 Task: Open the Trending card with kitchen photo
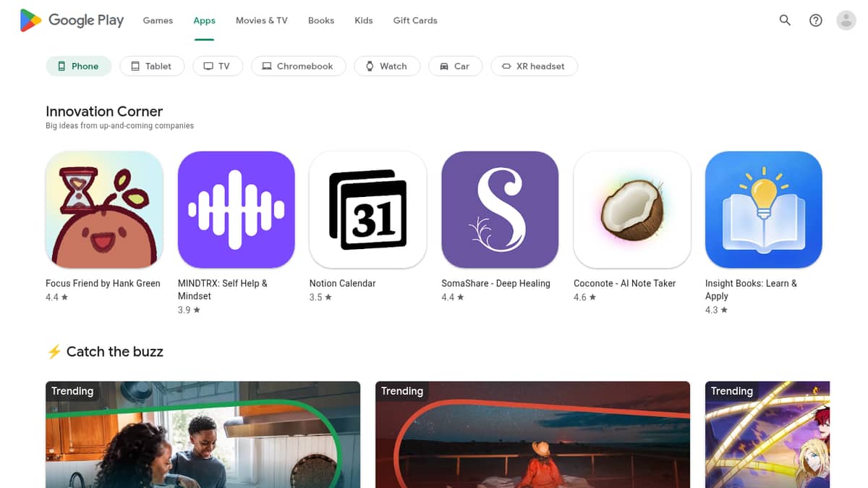pyautogui.click(x=203, y=434)
